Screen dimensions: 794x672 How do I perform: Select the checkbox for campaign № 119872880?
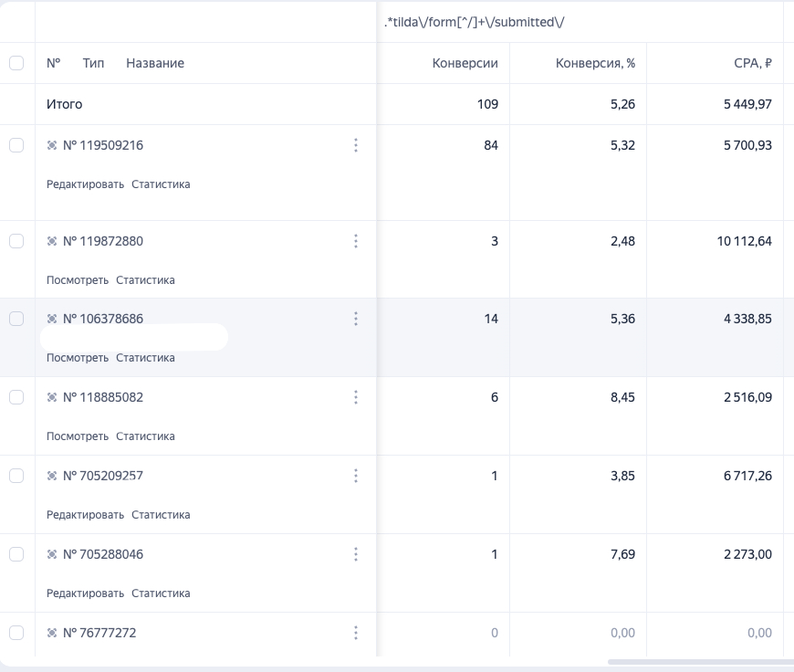coord(16,241)
